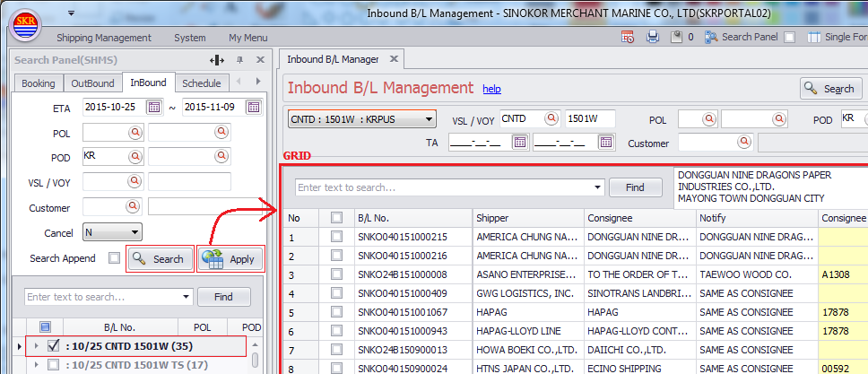Click POD second field lookup magnifier in Search Panel
The width and height of the screenshot is (868, 374).
[x=222, y=157]
